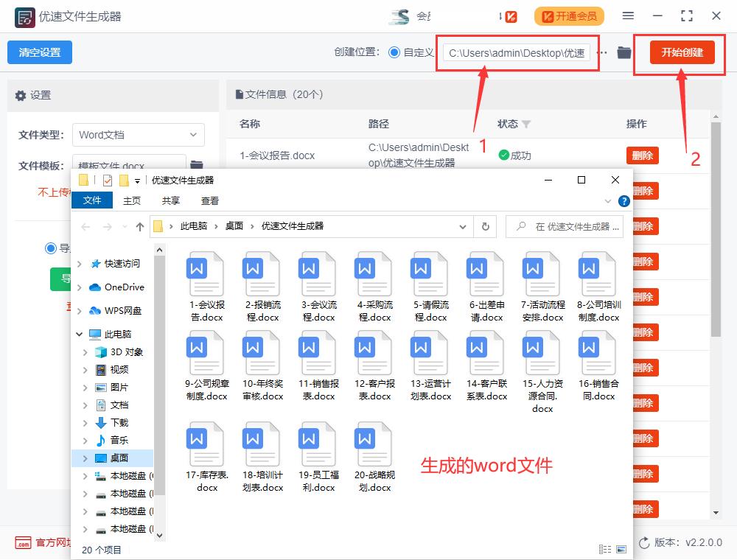Click the OneDrive icon in Explorer sidebar
737x560 pixels.
tap(96, 287)
